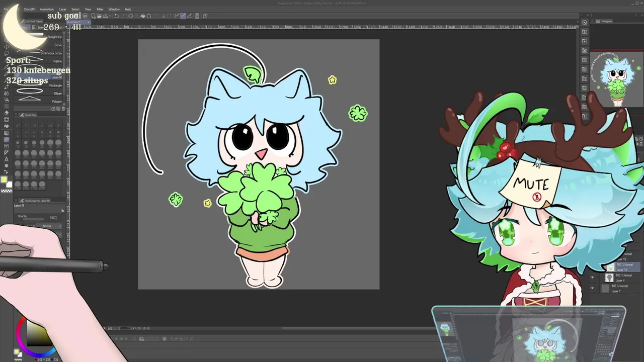Select Layer 4 in the layer list
Viewport: 644px width, 362px height.
(x=615, y=278)
